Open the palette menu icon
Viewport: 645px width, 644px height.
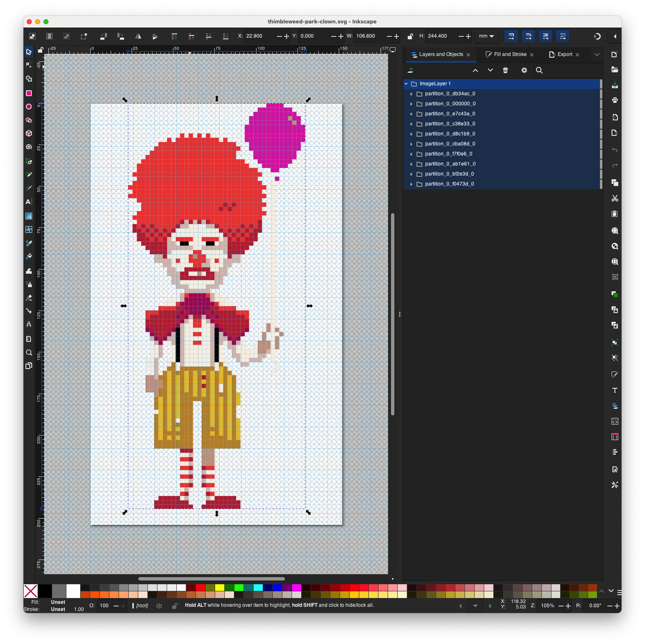620,592
